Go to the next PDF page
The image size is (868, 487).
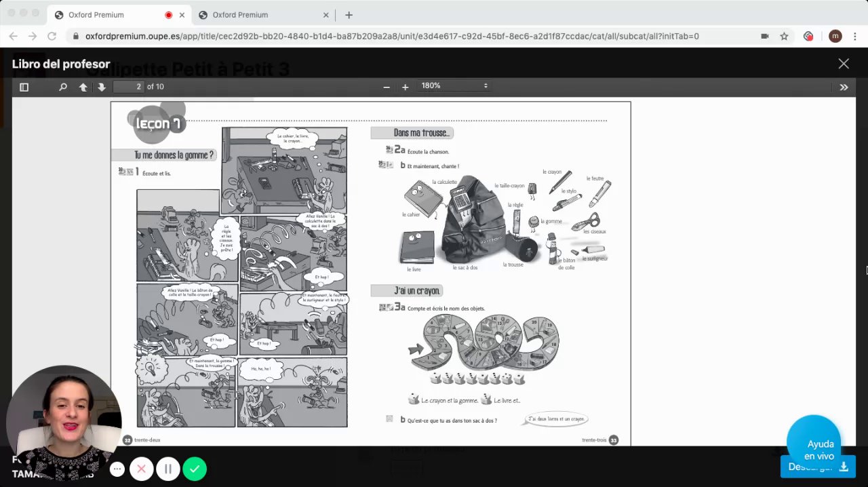coord(102,87)
